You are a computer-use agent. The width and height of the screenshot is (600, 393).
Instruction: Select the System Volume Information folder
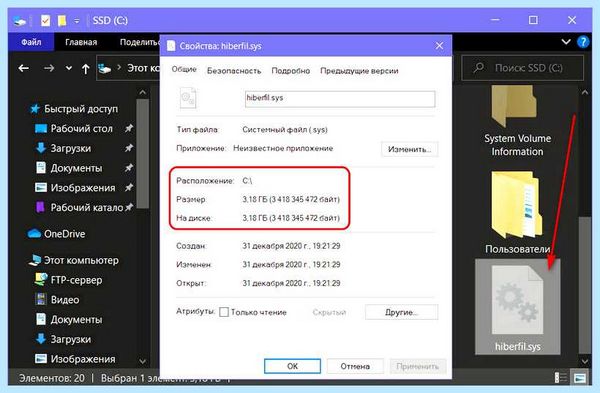click(x=517, y=121)
